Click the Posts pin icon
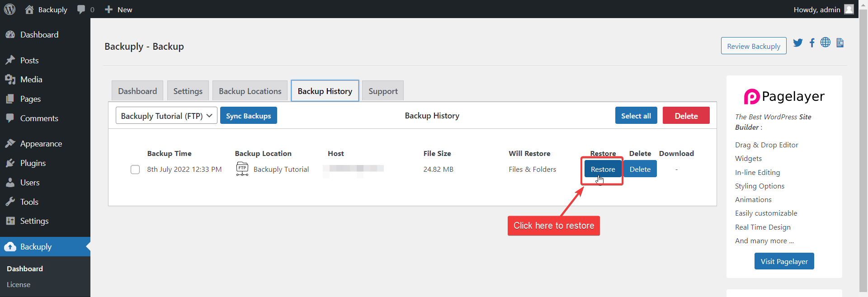 coord(10,60)
